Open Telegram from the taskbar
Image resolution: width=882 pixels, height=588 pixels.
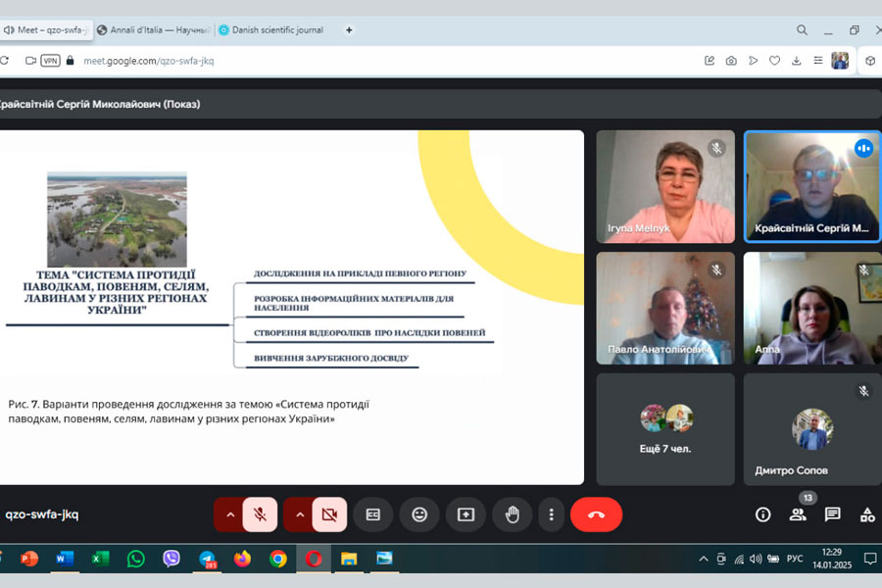point(208,559)
